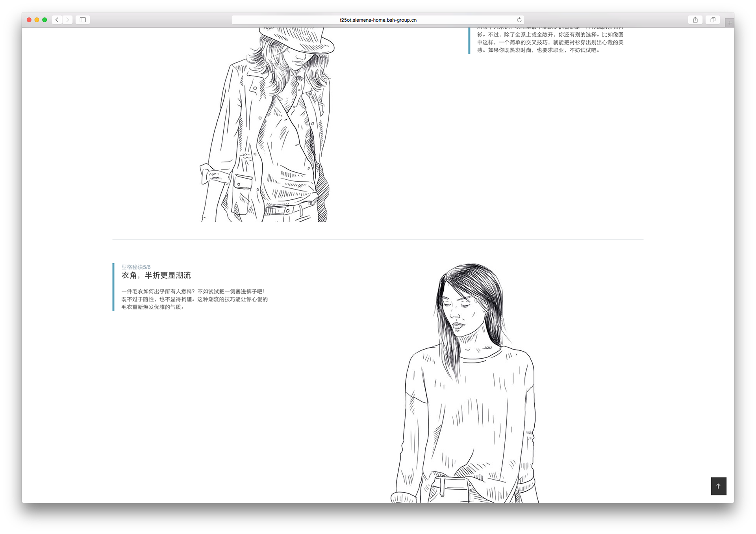Image resolution: width=756 pixels, height=534 pixels.
Task: Click the hat woman shirt illustration
Action: pyautogui.click(x=267, y=125)
